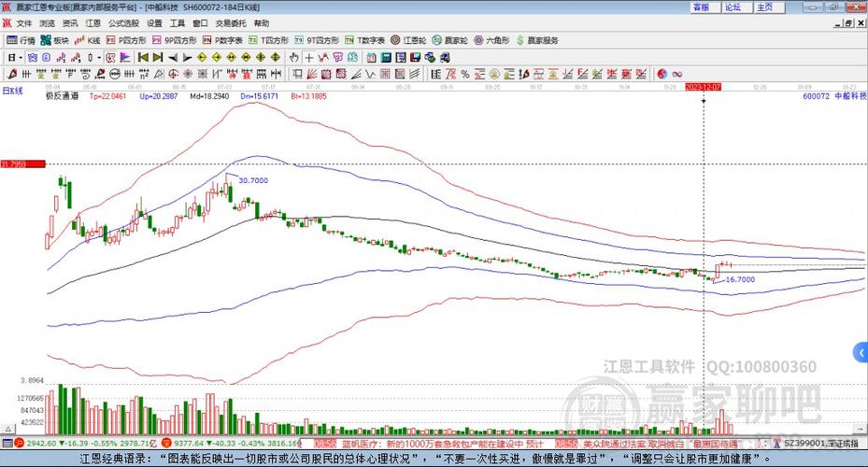Image resolution: width=868 pixels, height=467 pixels.
Task: Step chart right with black right arrow
Action: 188,58
